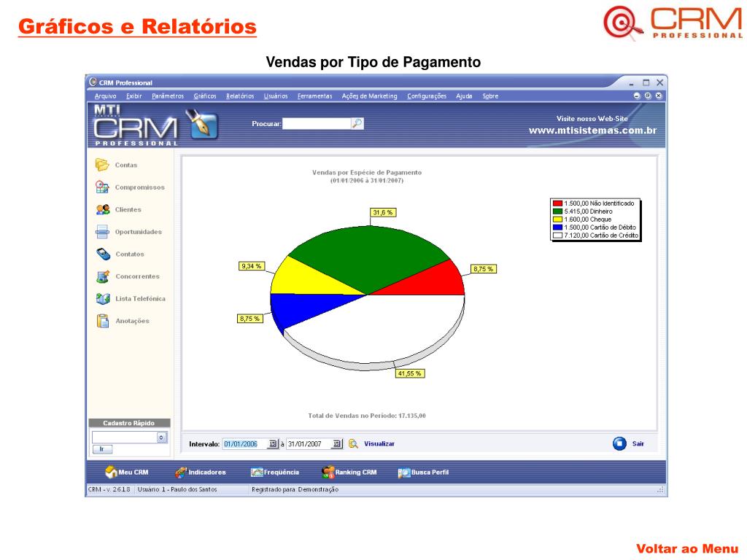747x560 pixels.
Task: Click the search magnifier icon beside Procurar
Action: click(x=357, y=124)
